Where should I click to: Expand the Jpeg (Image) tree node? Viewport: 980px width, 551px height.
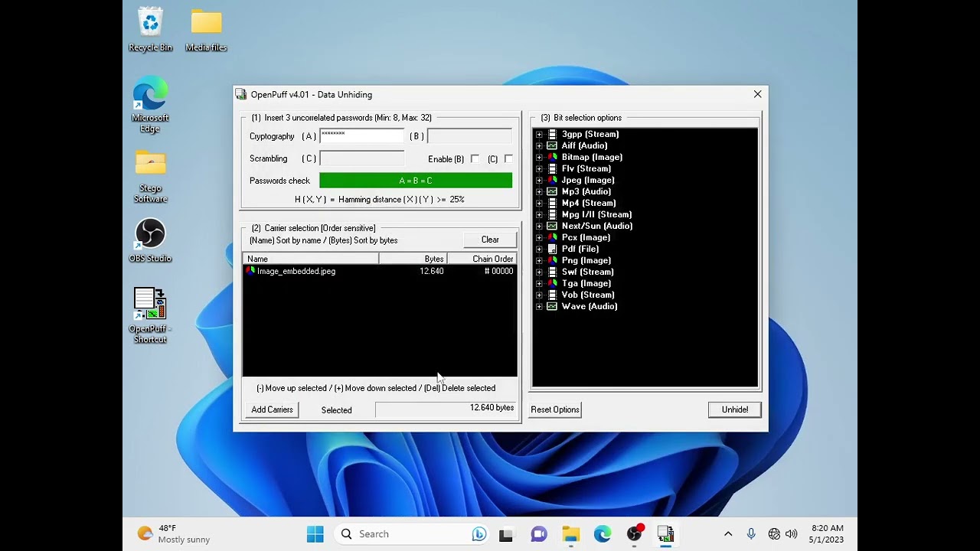point(539,180)
